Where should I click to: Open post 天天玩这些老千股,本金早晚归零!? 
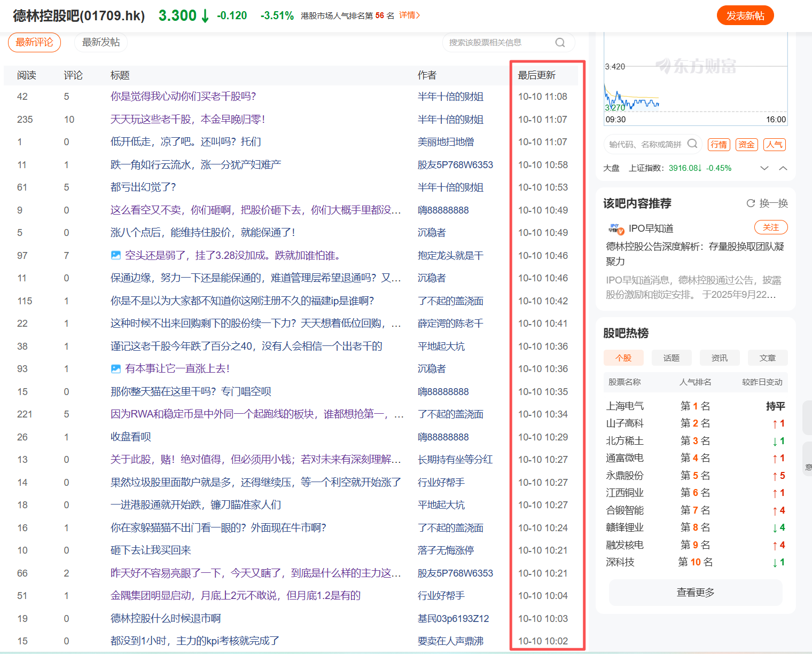pyautogui.click(x=188, y=119)
